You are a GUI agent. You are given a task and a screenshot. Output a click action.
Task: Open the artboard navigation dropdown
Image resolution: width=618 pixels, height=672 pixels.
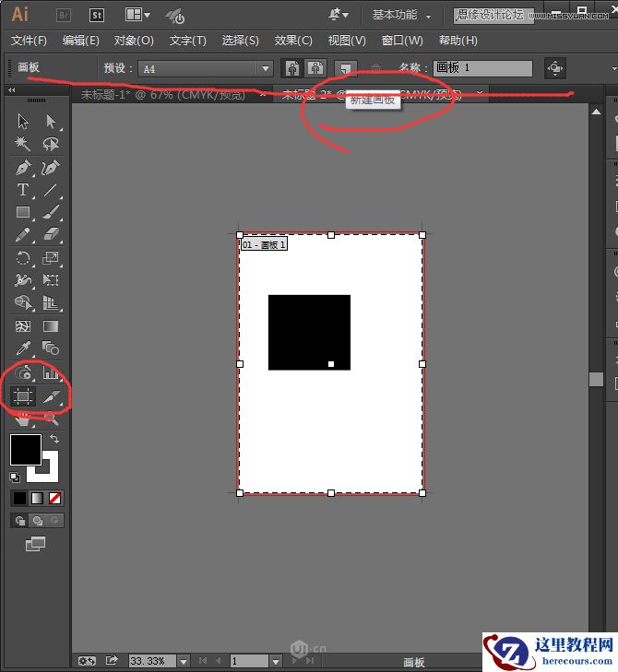click(276, 661)
